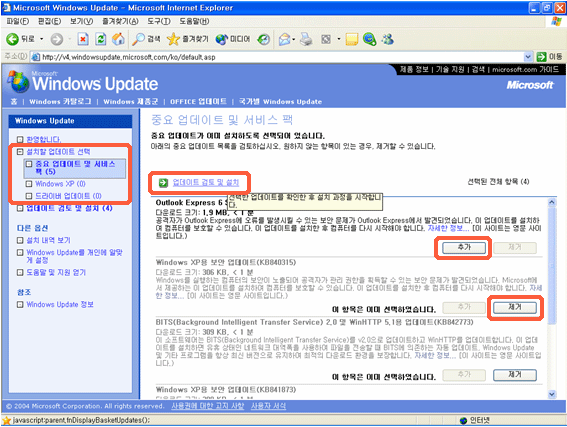Go to the Home page icon
567x427 pixels.
click(118, 39)
